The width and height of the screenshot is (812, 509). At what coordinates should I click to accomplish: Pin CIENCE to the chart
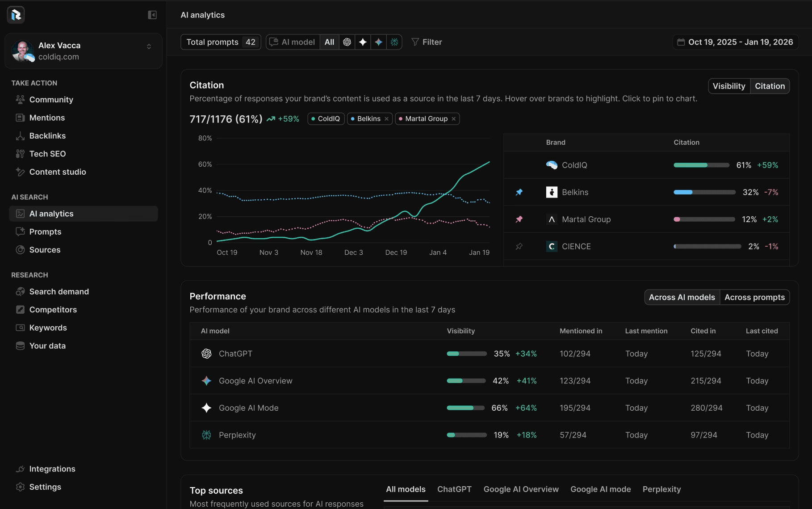pos(519,247)
